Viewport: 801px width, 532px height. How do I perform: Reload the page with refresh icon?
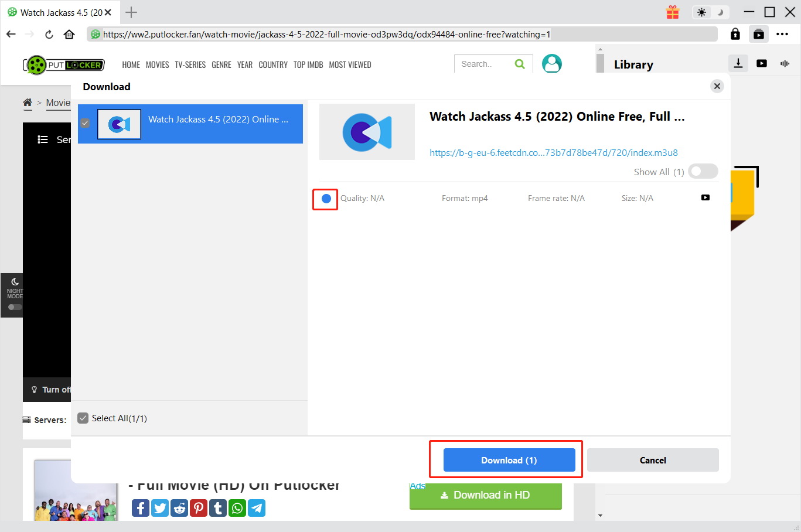(49, 35)
